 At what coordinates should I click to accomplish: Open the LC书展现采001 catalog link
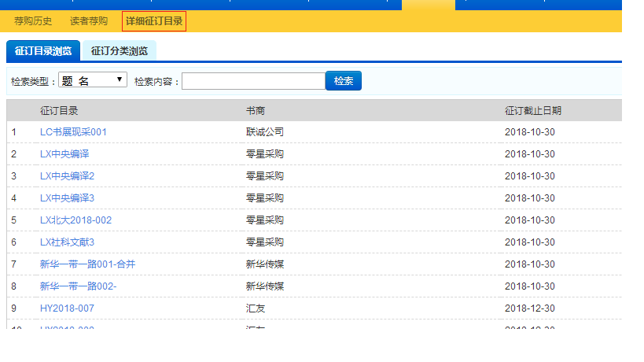coord(73,132)
